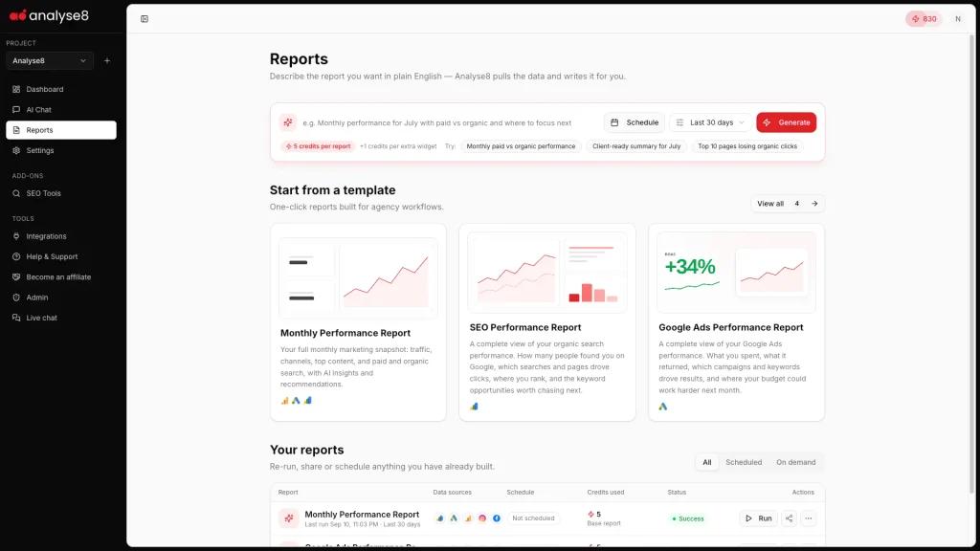Run the Monthly Performance Report
The height and width of the screenshot is (551, 980).
pos(758,518)
